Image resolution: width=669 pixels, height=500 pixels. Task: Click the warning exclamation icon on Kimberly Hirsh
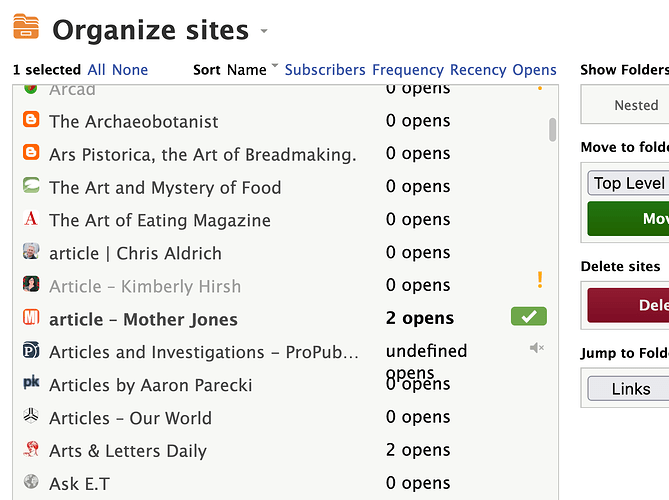click(x=540, y=280)
